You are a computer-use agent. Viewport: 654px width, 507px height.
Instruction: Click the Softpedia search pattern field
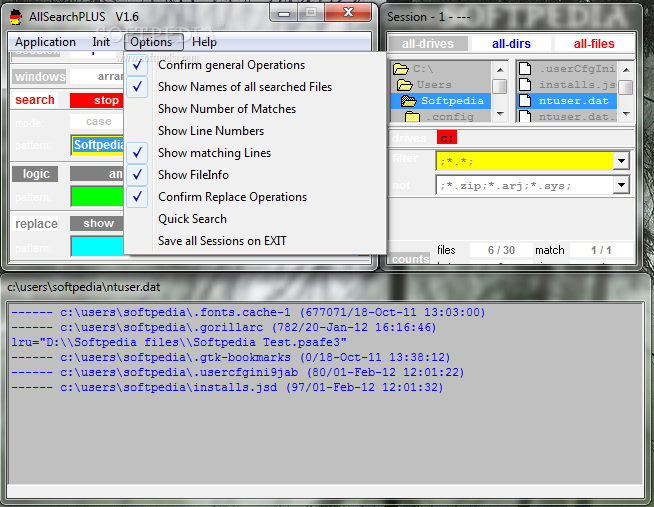pos(98,145)
